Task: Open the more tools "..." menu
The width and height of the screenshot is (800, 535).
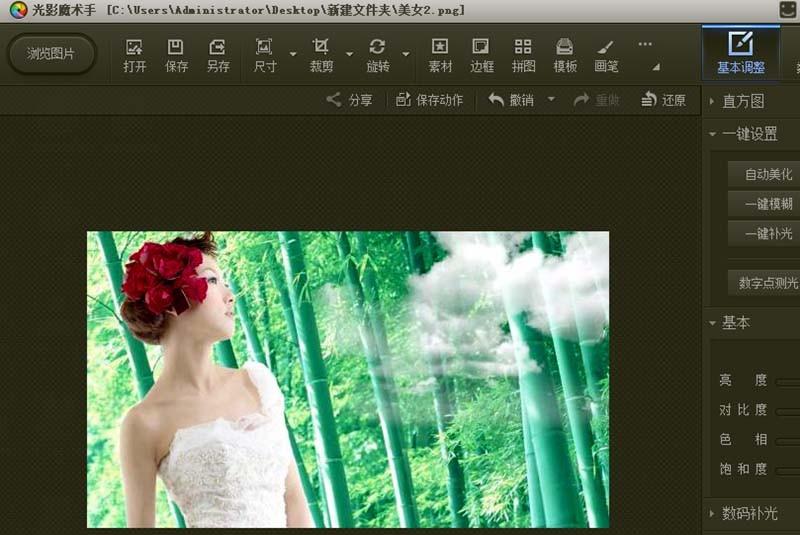Action: (645, 44)
